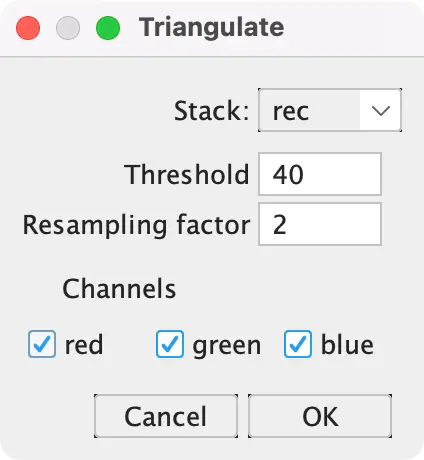Focus the Threshold field containing 40
The width and height of the screenshot is (424, 460).
pos(320,174)
